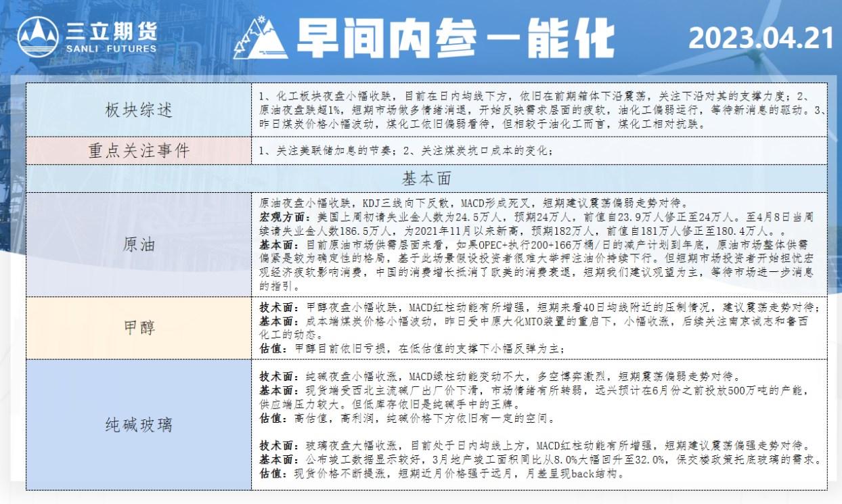Viewport: 842px width, 504px height.
Task: Click the bold 估值 label in methanol row
Action: pyautogui.click(x=273, y=348)
